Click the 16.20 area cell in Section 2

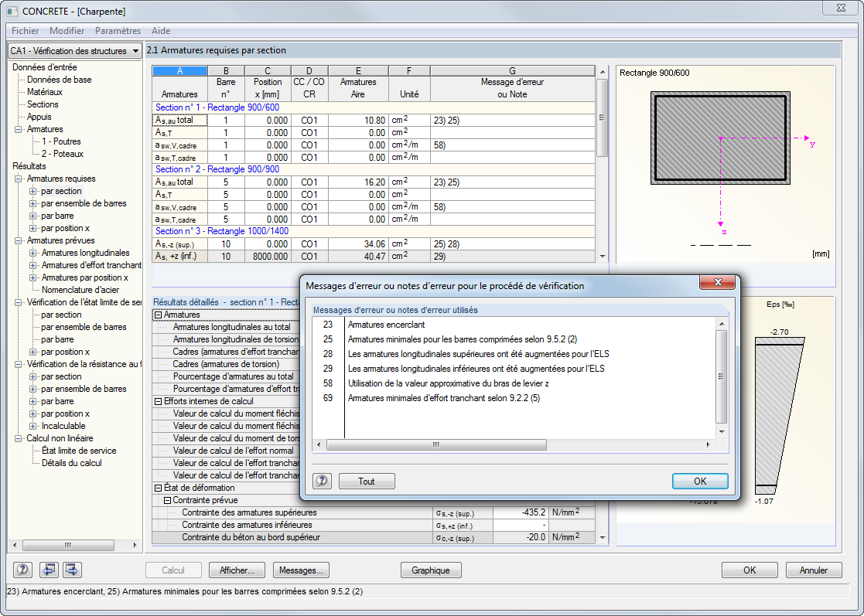358,182
